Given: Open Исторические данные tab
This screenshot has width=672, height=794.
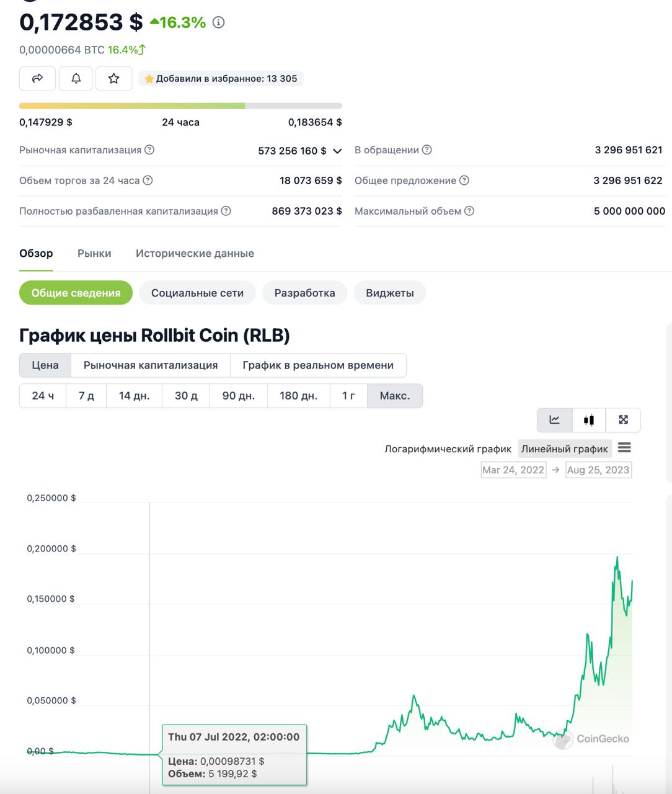Looking at the screenshot, I should 195,253.
